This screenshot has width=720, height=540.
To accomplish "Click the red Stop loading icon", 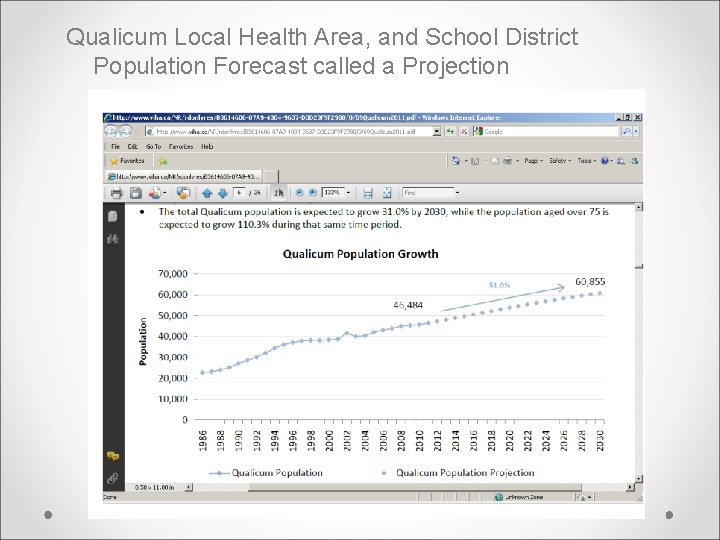I will pyautogui.click(x=464, y=131).
